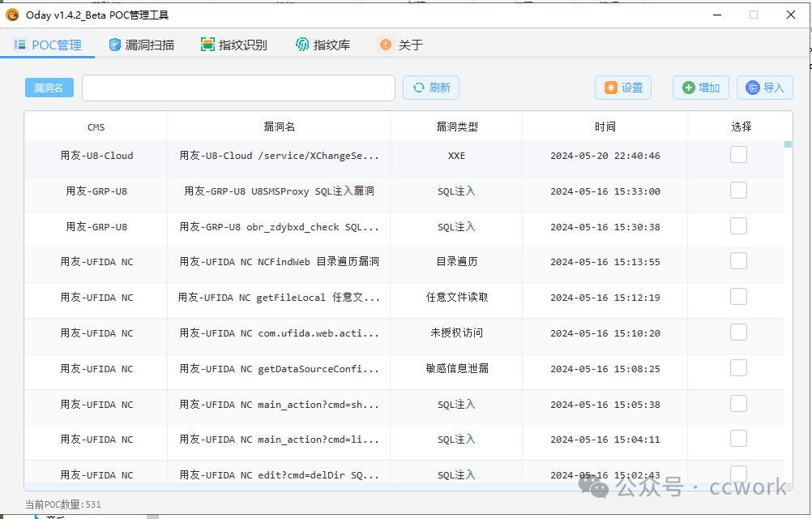Click the 漏洞类型 column header

point(457,127)
